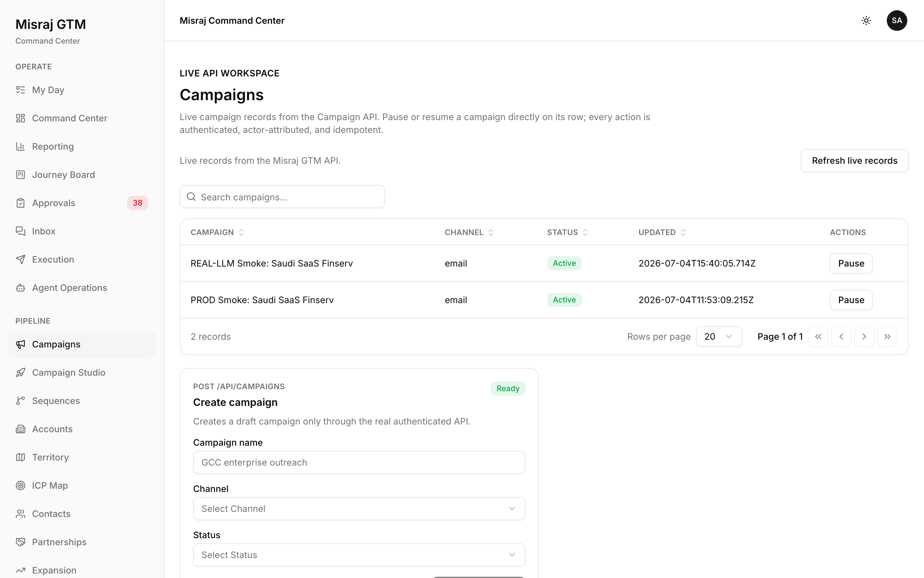Click the Approvals clipboard icon

pos(21,203)
